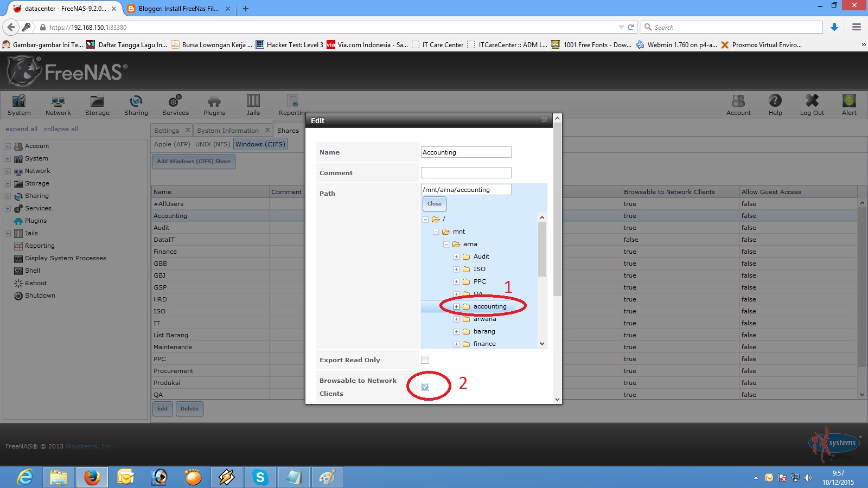Expand the Jails node in sidebar
868x488 pixels.
pyautogui.click(x=8, y=233)
